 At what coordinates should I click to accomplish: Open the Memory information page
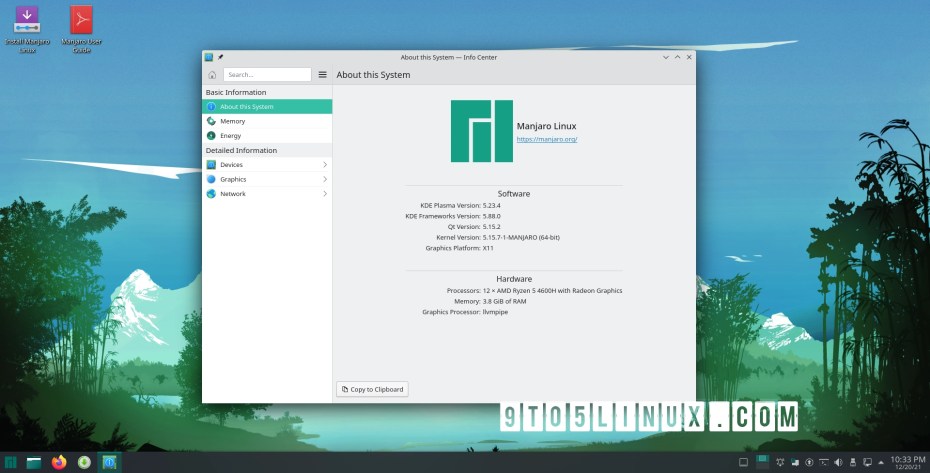(x=267, y=121)
